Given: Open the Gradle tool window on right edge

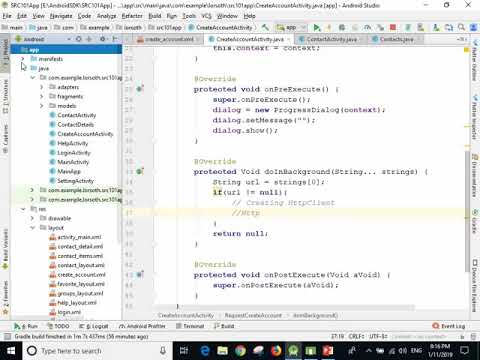Looking at the screenshot, I should tap(475, 221).
